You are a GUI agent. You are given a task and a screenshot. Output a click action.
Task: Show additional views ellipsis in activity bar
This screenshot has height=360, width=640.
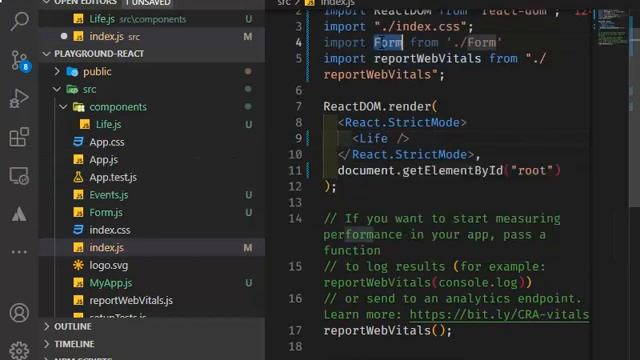(x=19, y=252)
